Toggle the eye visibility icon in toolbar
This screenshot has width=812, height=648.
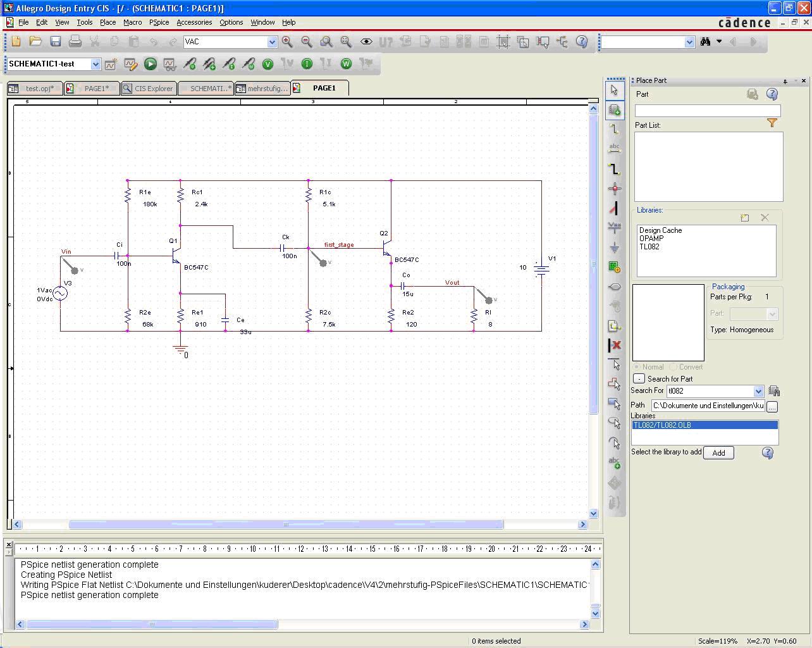pyautogui.click(x=366, y=42)
